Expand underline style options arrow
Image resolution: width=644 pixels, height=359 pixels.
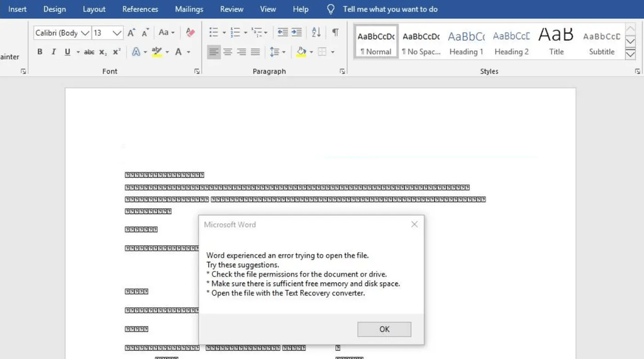pos(78,52)
